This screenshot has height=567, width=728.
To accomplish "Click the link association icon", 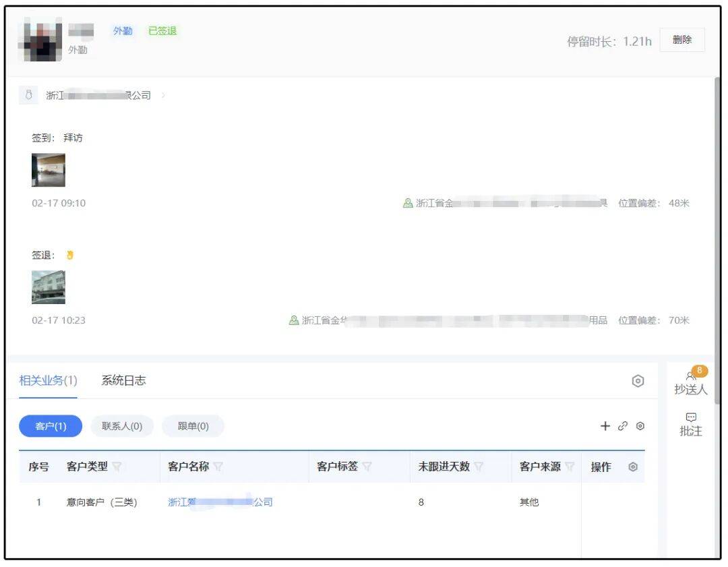I will coord(623,426).
